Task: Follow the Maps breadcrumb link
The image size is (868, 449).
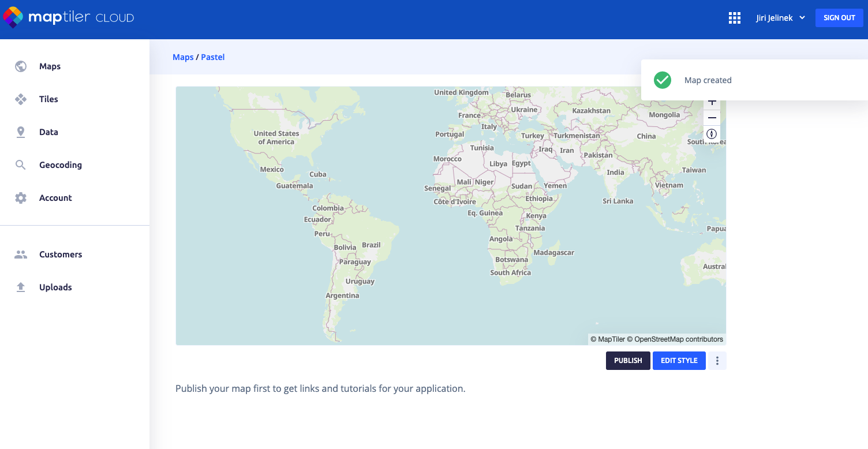Action: [183, 57]
